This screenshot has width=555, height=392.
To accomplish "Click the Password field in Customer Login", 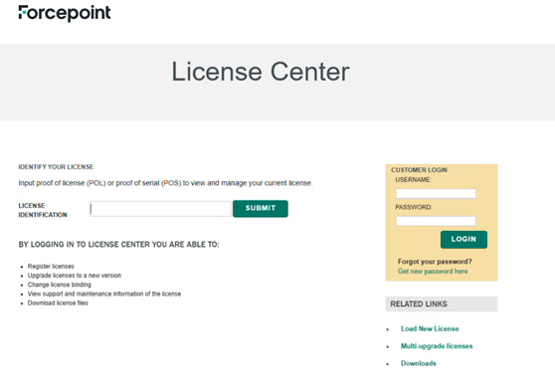I will [436, 221].
